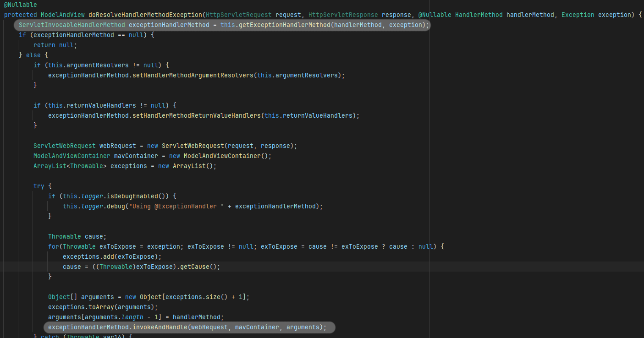Click the highlighted invokeAndHandle line
This screenshot has height=338, width=644.
point(188,327)
